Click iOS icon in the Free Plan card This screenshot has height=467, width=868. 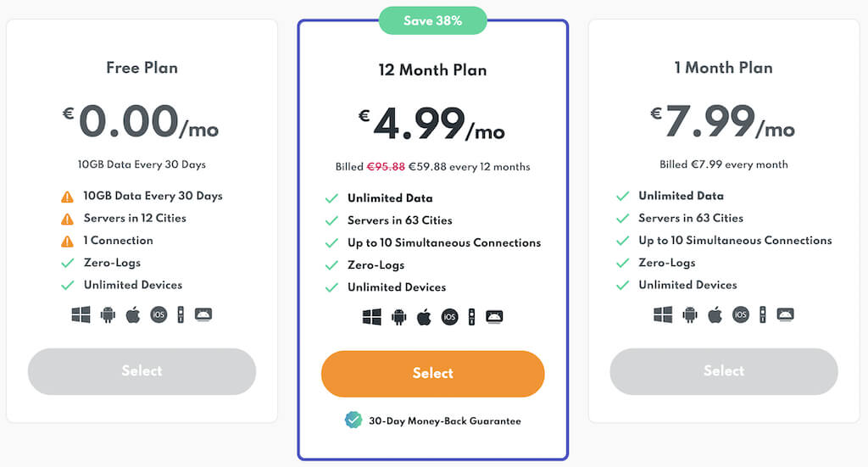[x=159, y=315]
